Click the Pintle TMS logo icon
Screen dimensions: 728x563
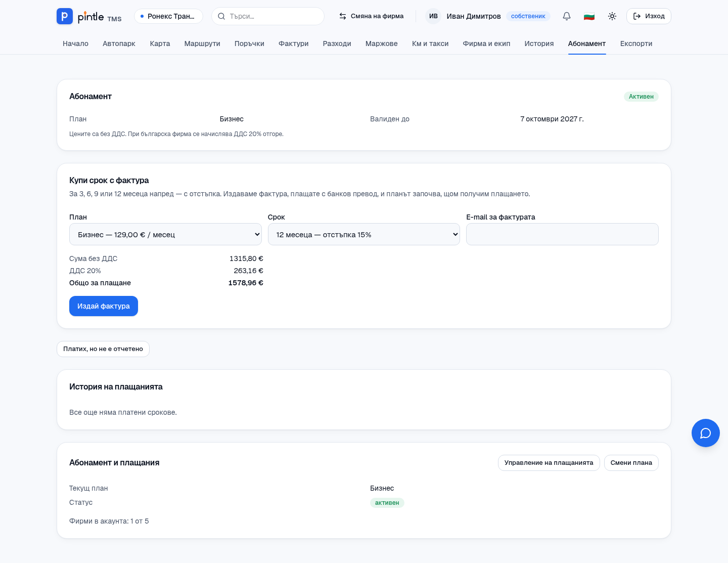(x=65, y=16)
